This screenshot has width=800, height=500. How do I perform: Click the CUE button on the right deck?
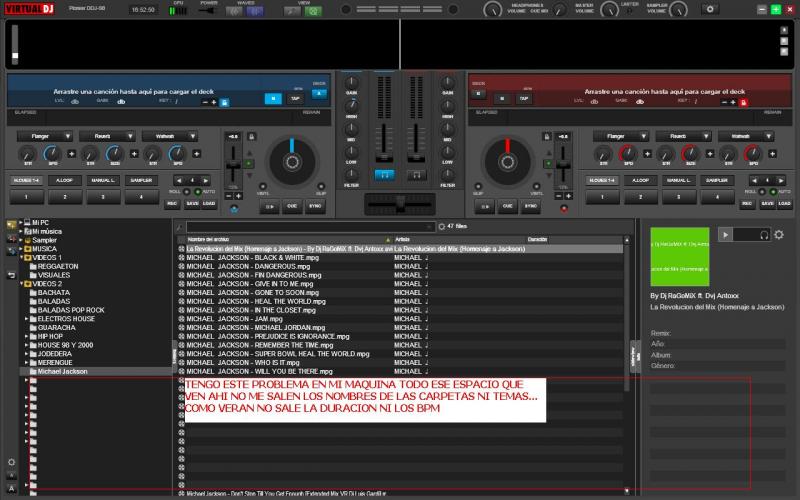(508, 206)
